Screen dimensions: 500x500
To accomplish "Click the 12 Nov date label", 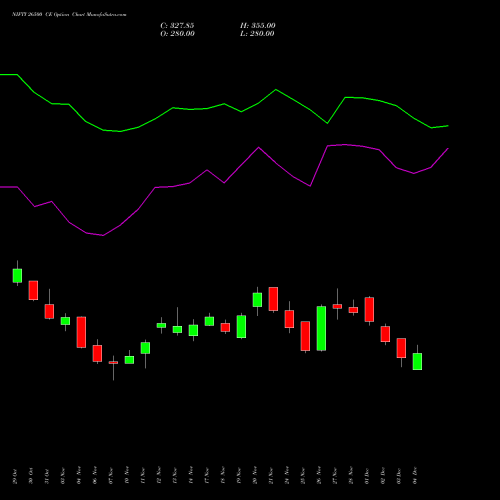I will pyautogui.click(x=159, y=476).
